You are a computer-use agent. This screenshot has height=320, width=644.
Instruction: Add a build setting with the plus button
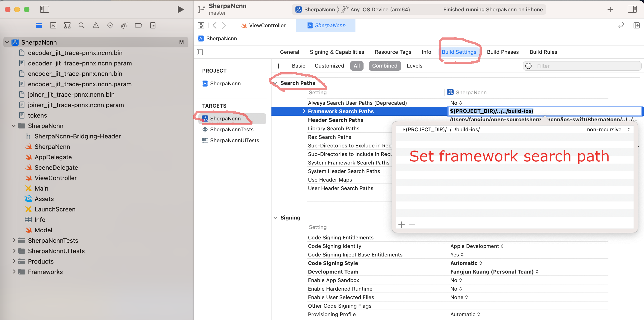(278, 66)
